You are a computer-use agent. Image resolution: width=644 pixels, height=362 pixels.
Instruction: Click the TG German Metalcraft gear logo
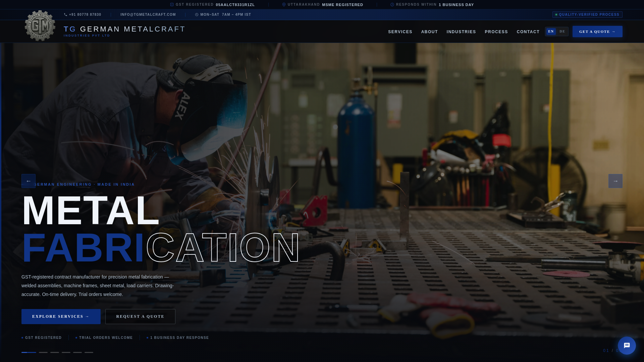[x=40, y=26]
